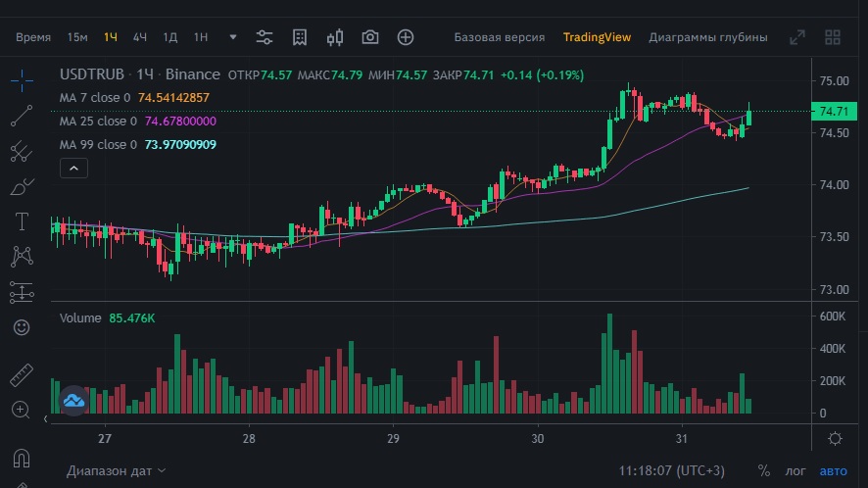868x488 pixels.
Task: Open indicator settings sliders icon
Action: point(265,37)
